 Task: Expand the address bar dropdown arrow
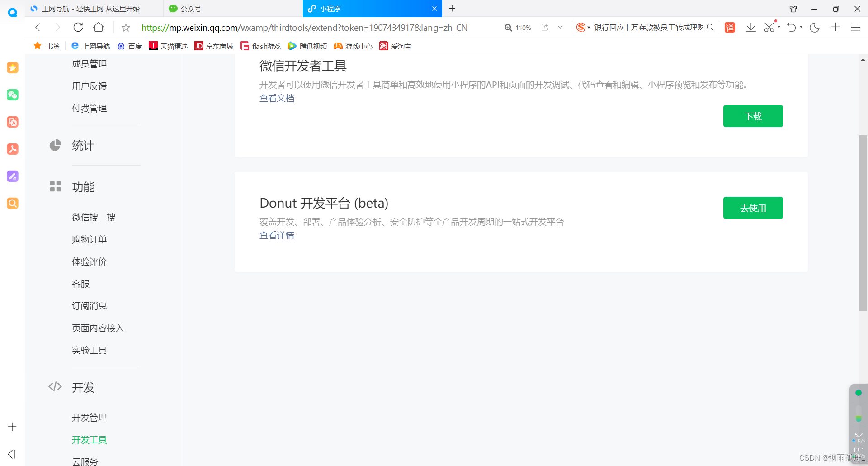tap(560, 27)
